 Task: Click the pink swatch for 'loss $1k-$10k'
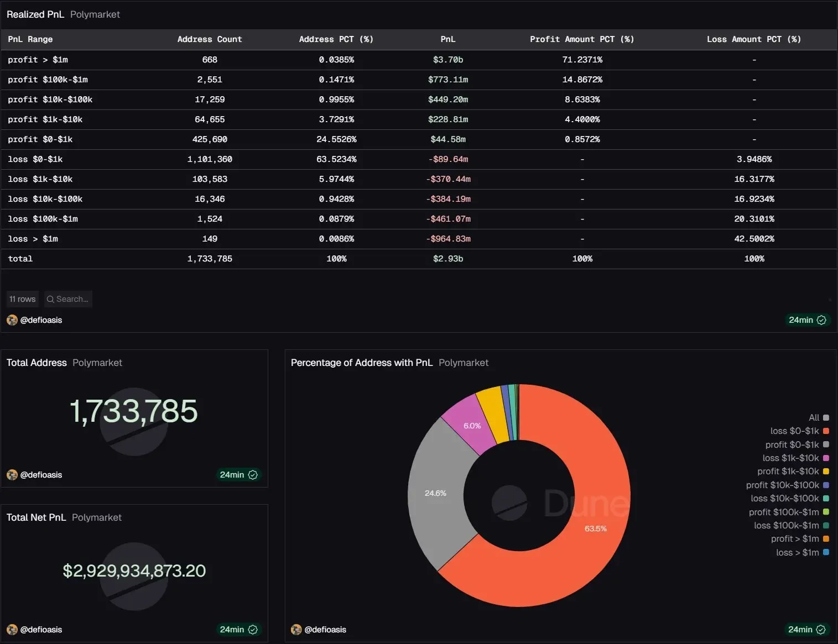[x=825, y=458]
